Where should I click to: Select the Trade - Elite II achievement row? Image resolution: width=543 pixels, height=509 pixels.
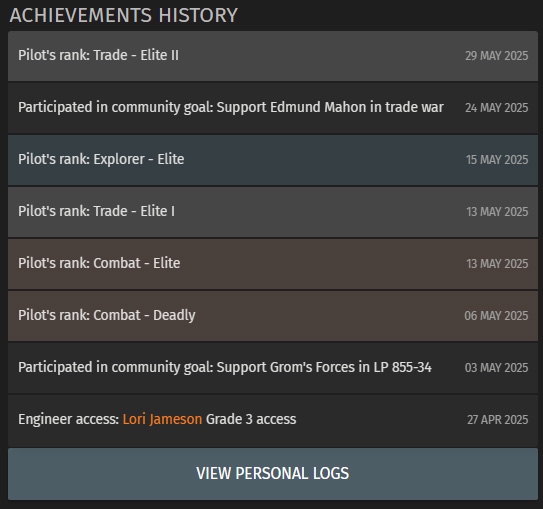click(x=273, y=56)
